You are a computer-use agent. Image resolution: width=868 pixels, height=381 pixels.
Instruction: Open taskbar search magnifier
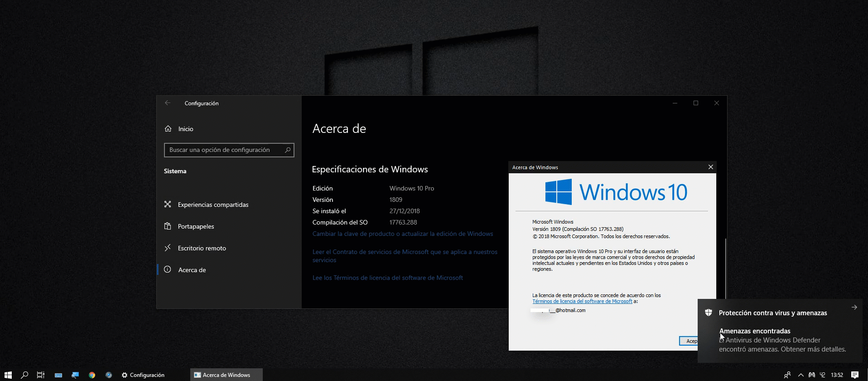point(24,375)
